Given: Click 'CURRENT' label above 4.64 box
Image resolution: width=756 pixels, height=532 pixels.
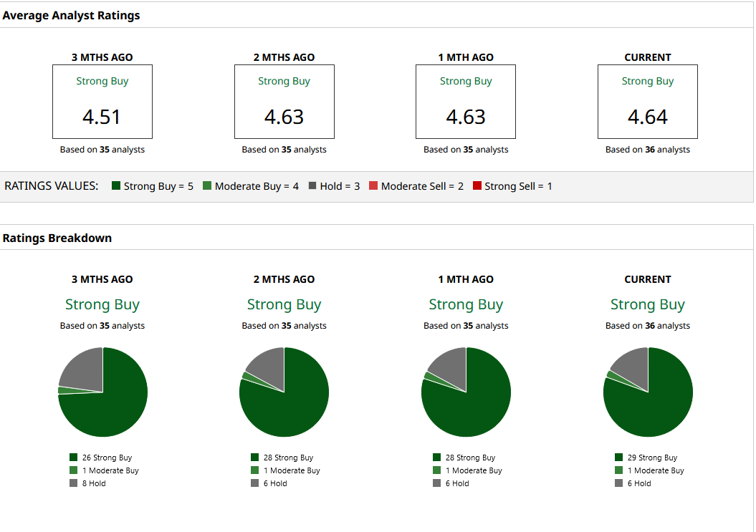Looking at the screenshot, I should point(648,57).
